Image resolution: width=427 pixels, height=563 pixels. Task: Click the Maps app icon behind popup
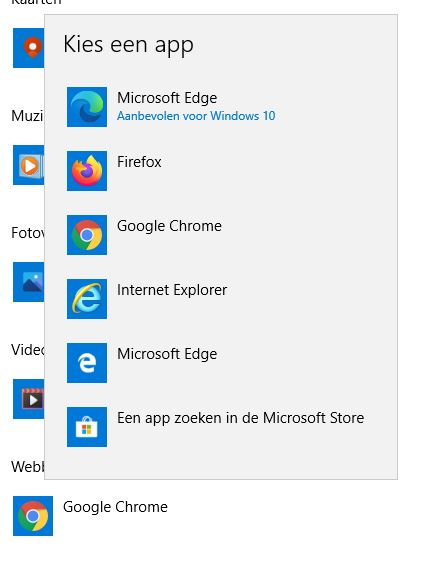tap(28, 48)
